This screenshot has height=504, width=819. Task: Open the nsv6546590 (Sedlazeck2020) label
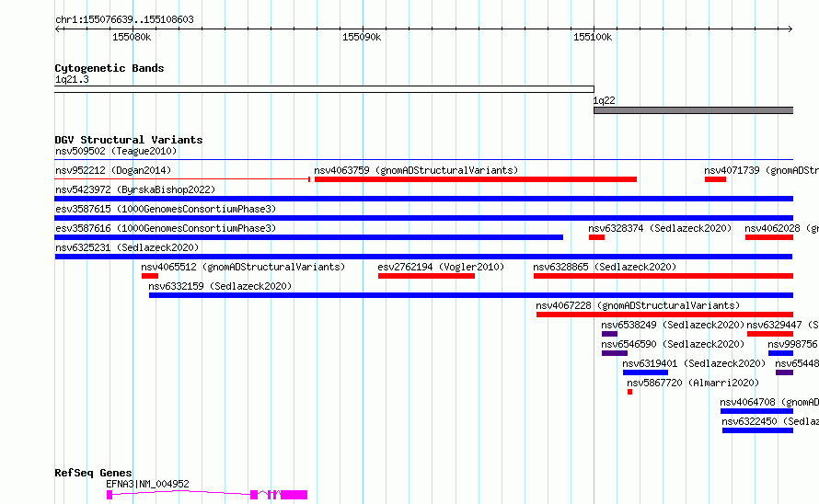[x=673, y=344]
